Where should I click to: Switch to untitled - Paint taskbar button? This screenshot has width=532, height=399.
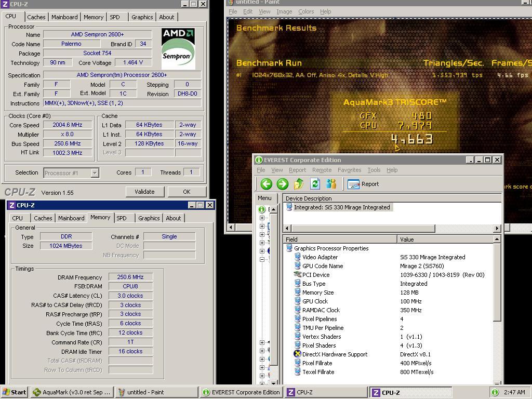(x=156, y=392)
